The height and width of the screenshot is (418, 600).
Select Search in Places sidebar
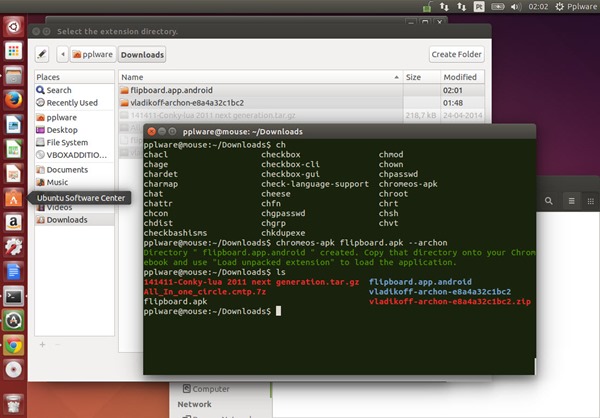(74, 90)
